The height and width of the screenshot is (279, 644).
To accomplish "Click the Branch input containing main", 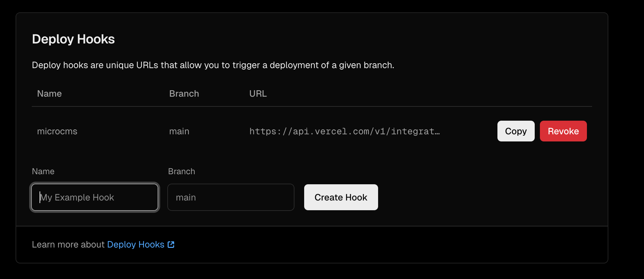I will coord(231,197).
